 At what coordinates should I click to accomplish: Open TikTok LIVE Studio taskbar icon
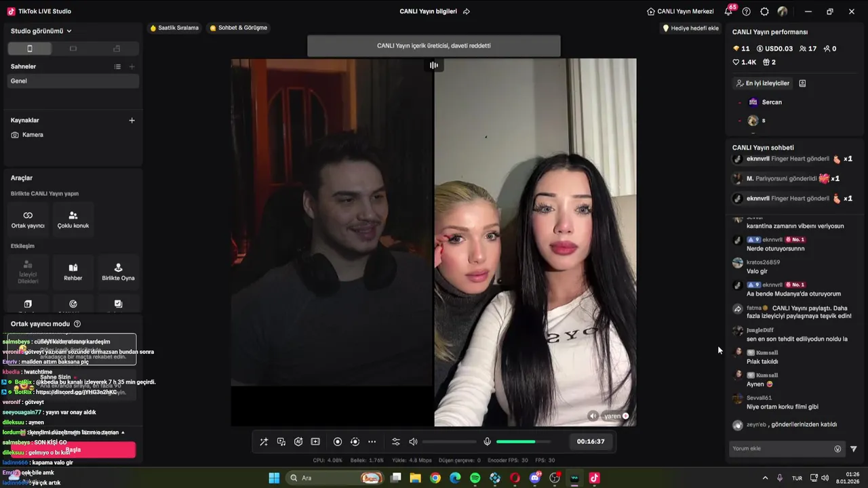[595, 478]
